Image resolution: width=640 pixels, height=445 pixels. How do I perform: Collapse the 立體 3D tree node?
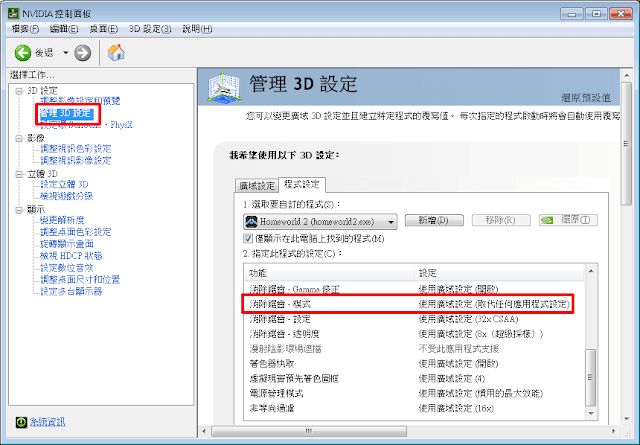pyautogui.click(x=19, y=174)
